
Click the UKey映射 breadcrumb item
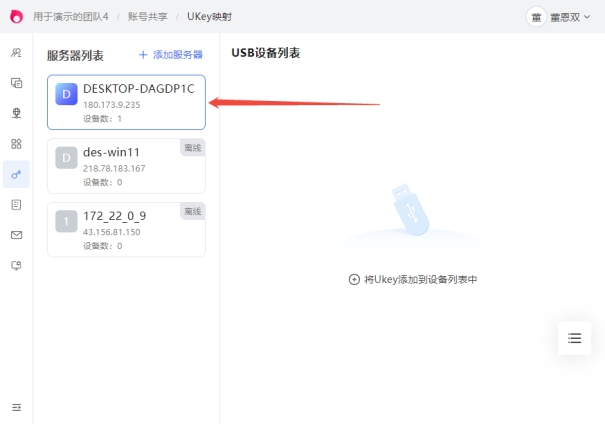[210, 17]
